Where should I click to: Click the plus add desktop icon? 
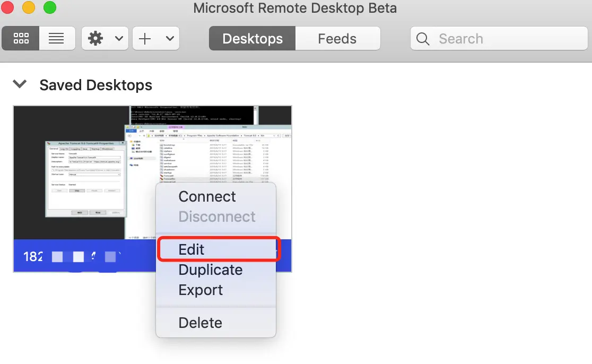click(x=145, y=38)
